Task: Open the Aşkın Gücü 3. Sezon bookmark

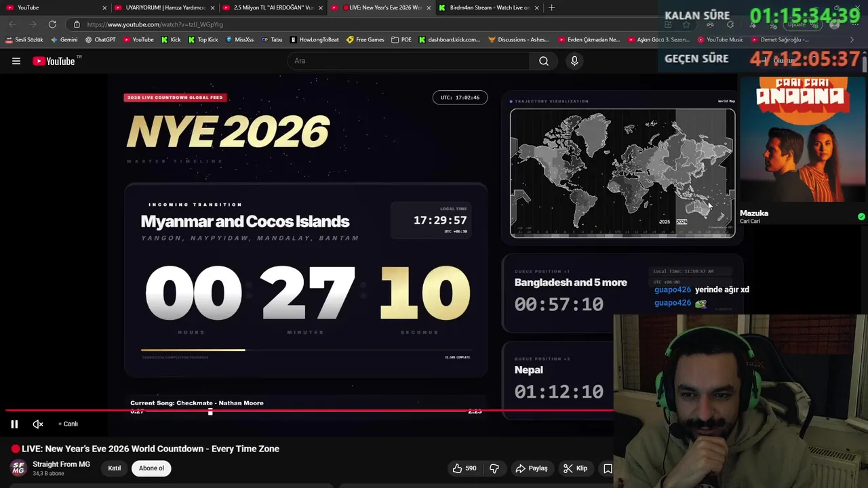Action: click(x=658, y=40)
